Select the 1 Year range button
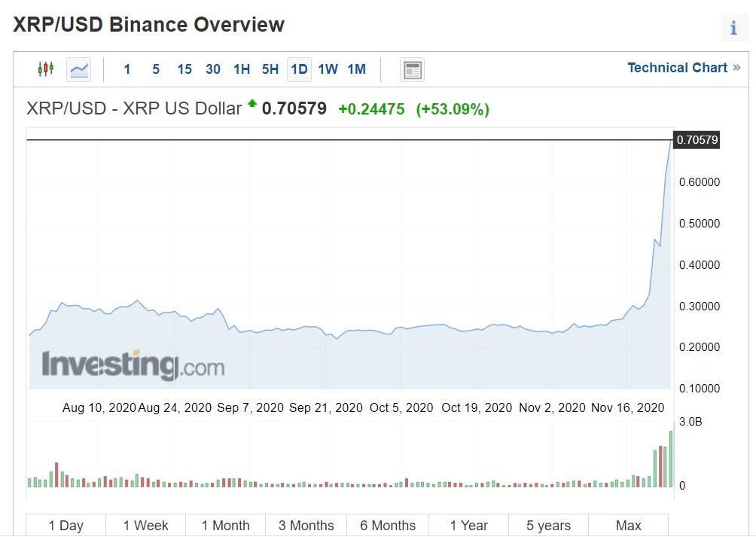This screenshot has height=537, width=756. point(467,525)
